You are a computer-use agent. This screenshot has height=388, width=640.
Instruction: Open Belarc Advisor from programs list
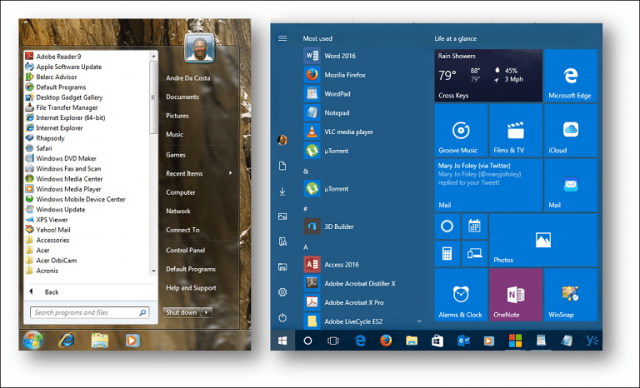coord(51,77)
